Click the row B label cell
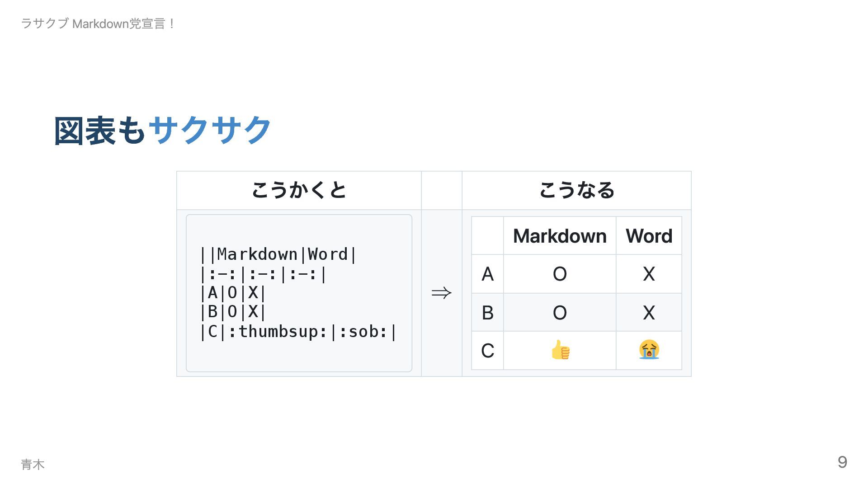 tap(487, 312)
